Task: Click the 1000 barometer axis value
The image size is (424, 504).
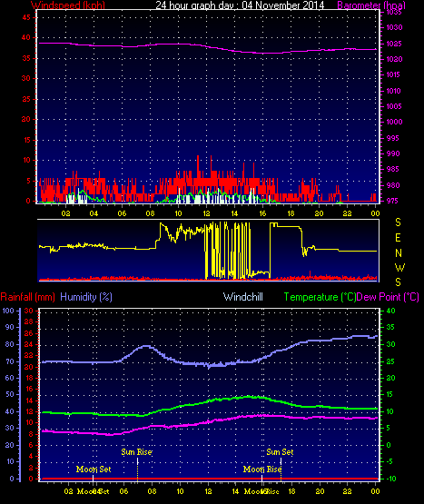Action: pos(394,122)
